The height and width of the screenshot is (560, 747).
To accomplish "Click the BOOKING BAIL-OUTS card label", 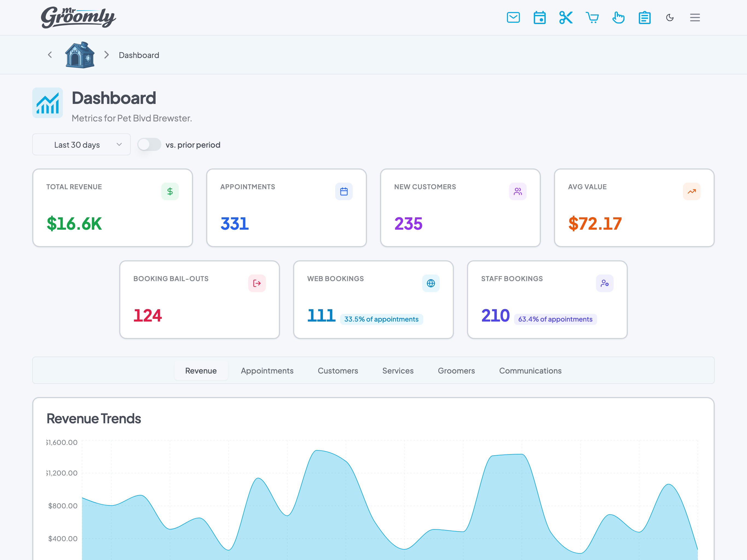I will tap(171, 279).
